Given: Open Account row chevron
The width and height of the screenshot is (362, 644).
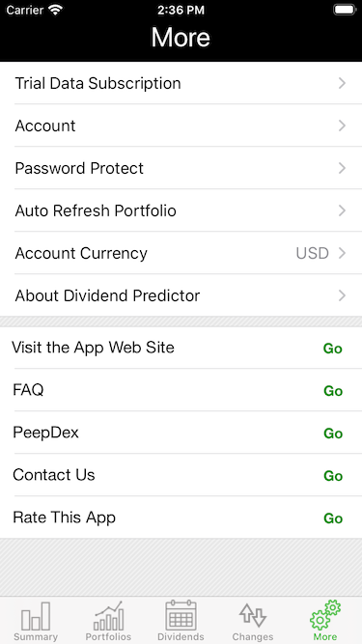Looking at the screenshot, I should click(x=342, y=126).
